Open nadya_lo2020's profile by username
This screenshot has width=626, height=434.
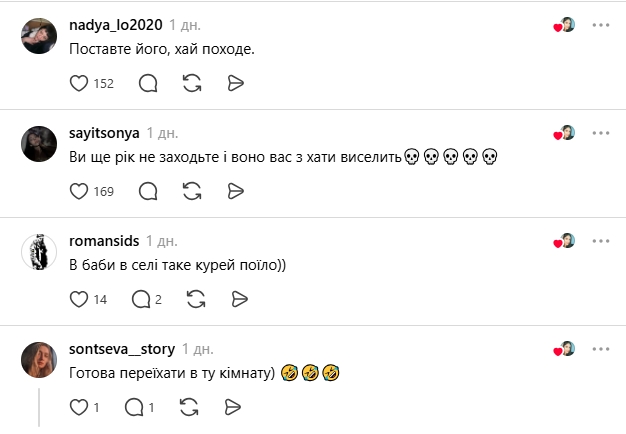[116, 25]
